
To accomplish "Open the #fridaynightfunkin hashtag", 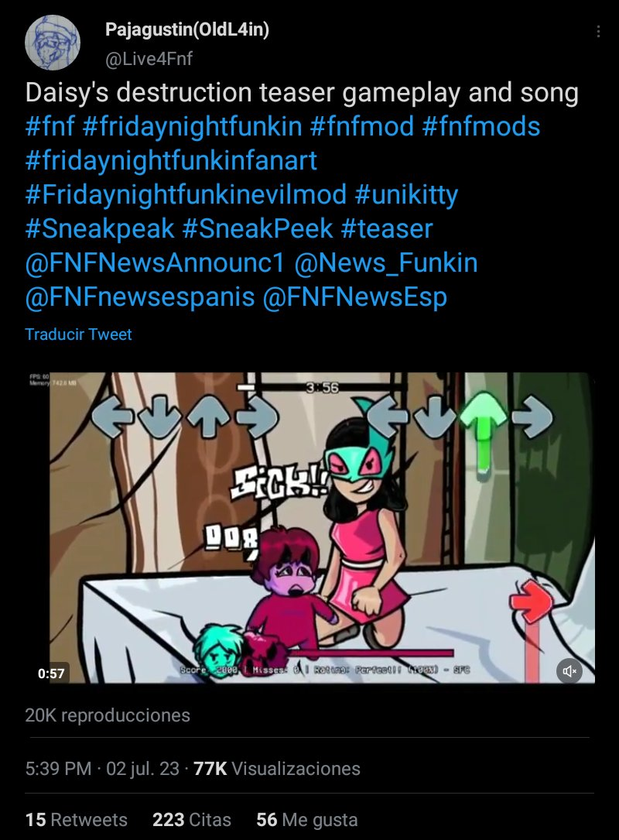I will click(x=193, y=126).
